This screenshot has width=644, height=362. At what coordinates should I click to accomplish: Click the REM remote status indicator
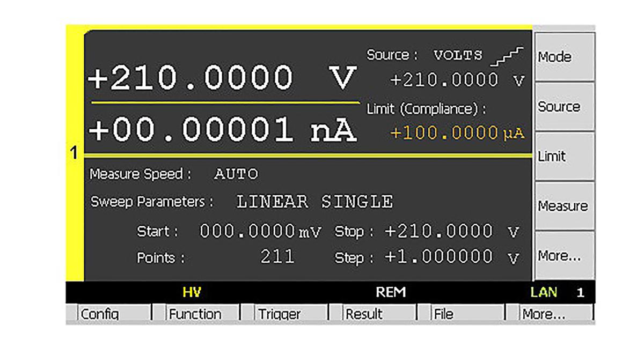point(391,293)
